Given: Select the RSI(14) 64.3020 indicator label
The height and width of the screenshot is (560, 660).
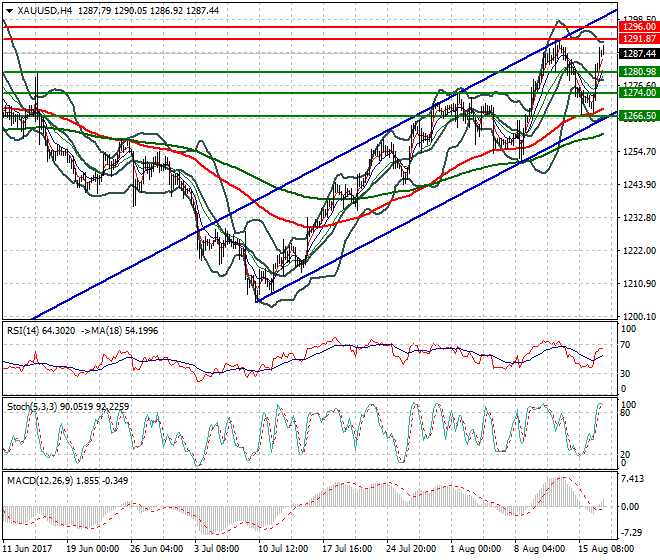Looking at the screenshot, I should pos(41,331).
